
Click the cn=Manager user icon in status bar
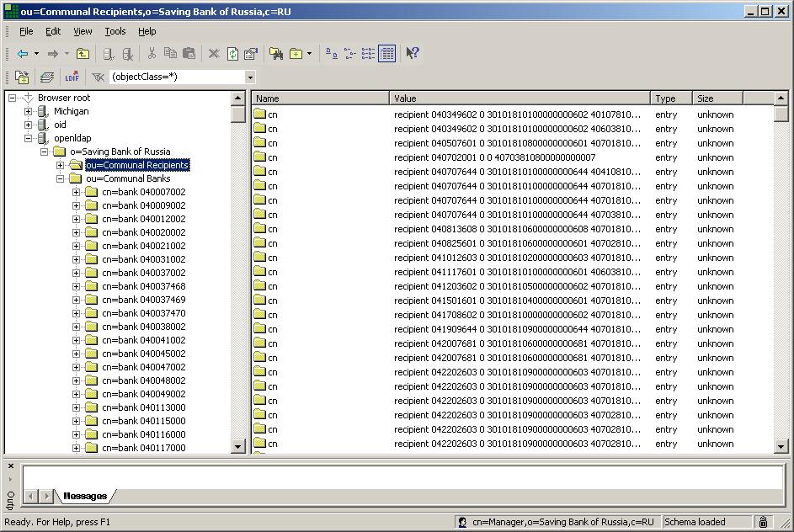click(x=462, y=522)
